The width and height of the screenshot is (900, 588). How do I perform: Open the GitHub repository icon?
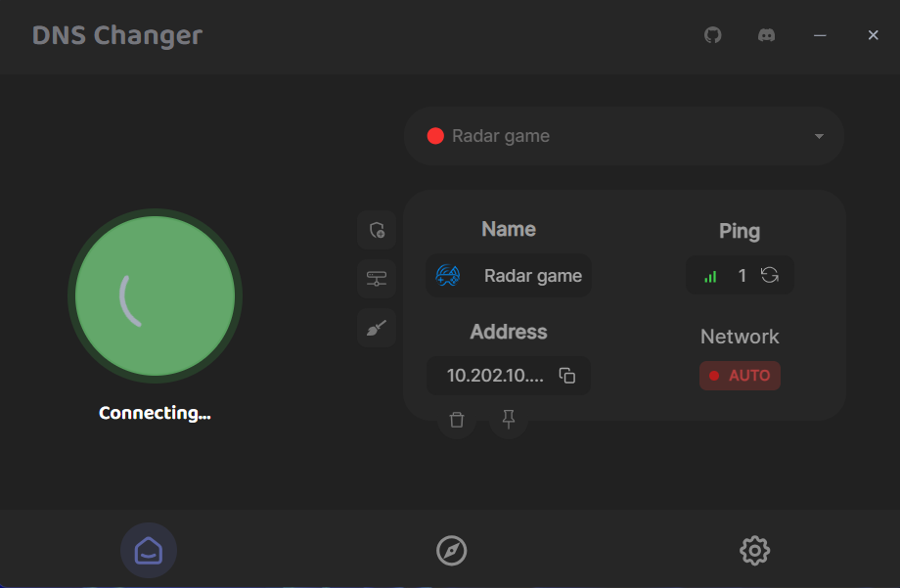coord(712,35)
